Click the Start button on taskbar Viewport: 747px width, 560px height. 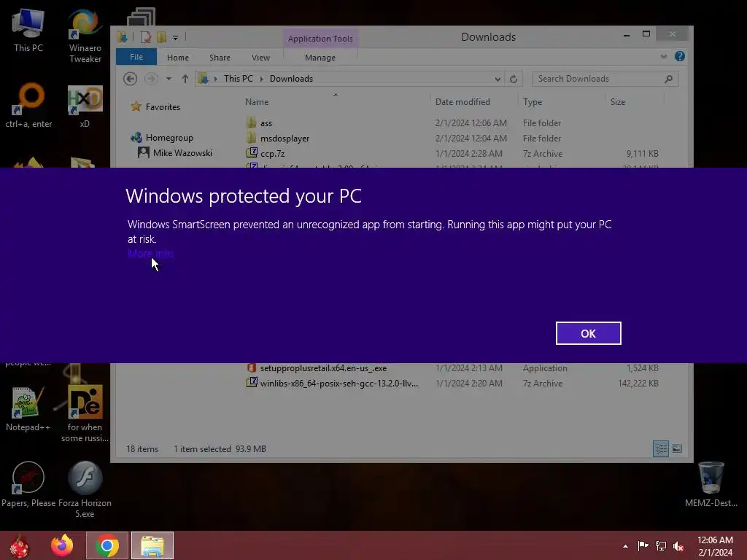[x=19, y=545]
